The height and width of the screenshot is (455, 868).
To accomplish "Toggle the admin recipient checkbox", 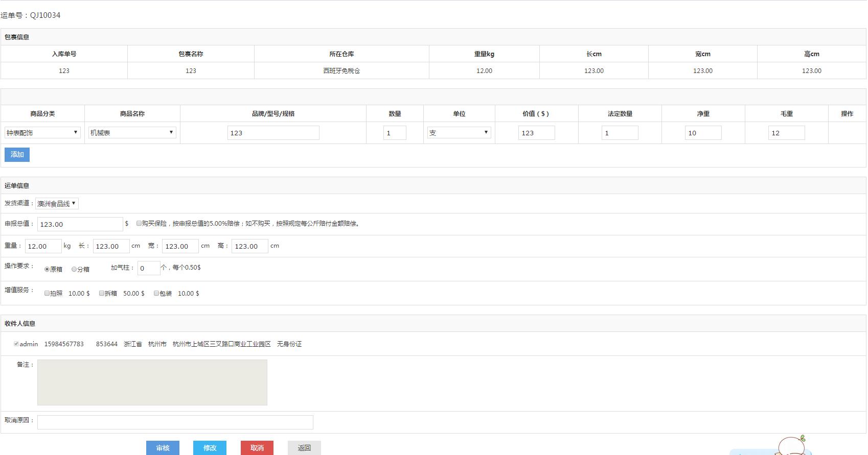I will point(16,344).
